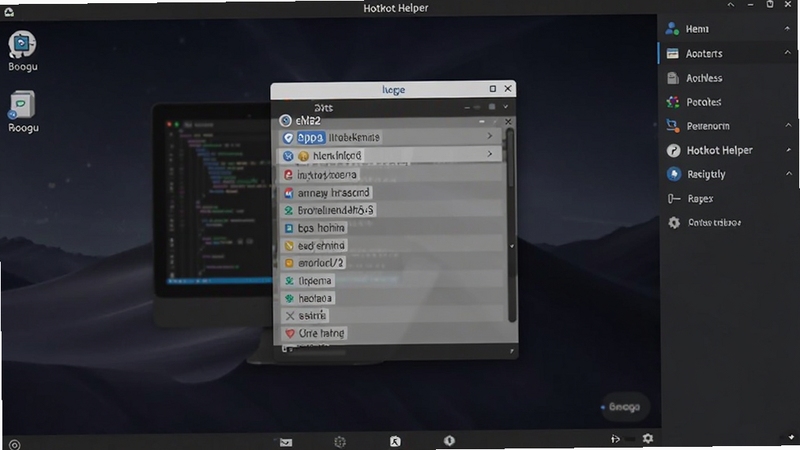
Task: Collapse the Aoaterts sidebar section
Action: (x=787, y=53)
